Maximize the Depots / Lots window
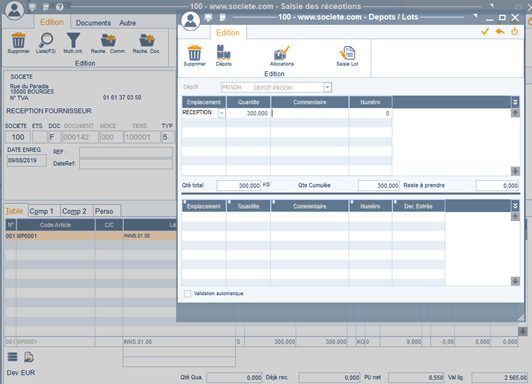 click(502, 17)
